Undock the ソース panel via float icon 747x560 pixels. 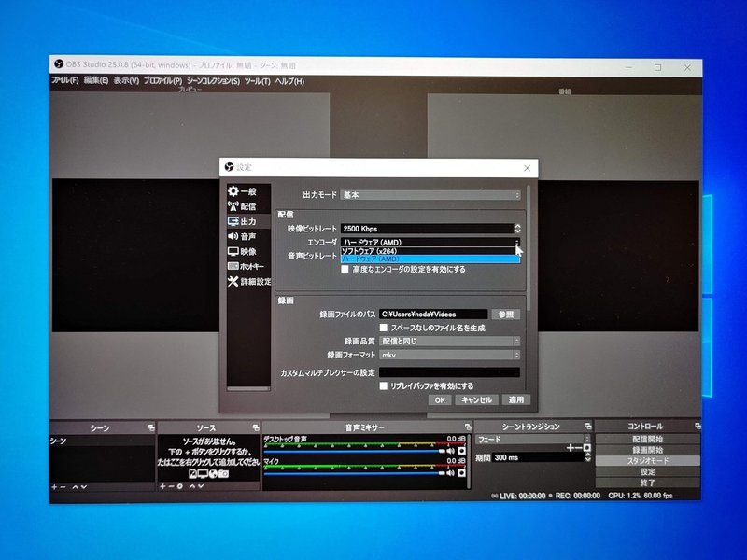tap(256, 427)
